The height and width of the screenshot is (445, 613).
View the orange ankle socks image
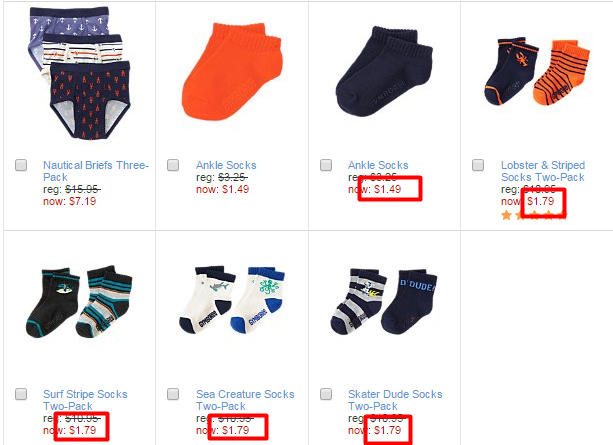point(232,71)
